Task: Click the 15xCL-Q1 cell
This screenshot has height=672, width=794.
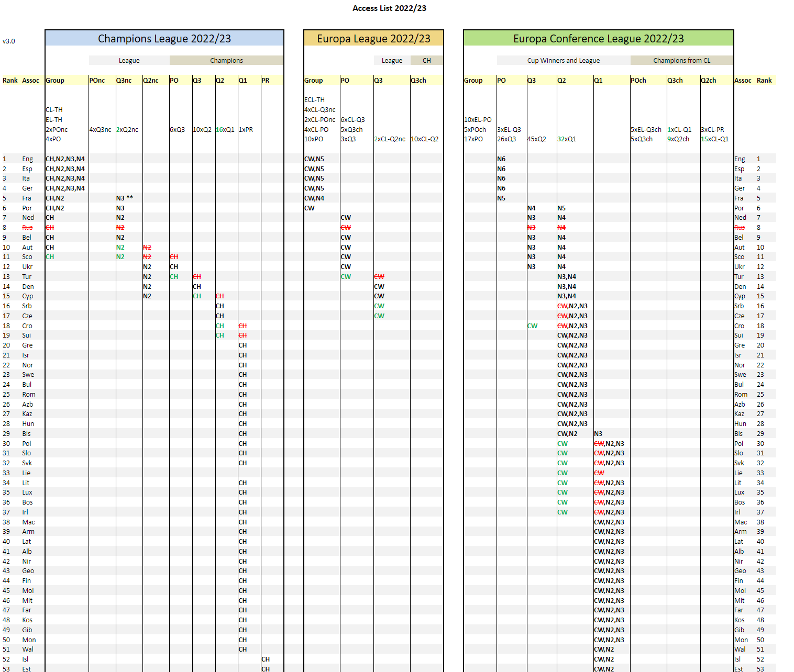Action: point(714,139)
